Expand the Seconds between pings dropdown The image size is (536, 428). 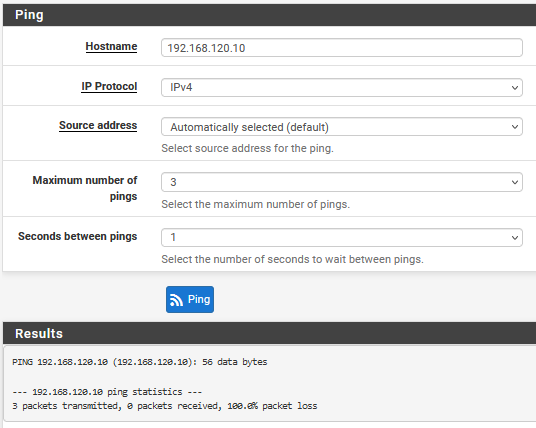341,237
